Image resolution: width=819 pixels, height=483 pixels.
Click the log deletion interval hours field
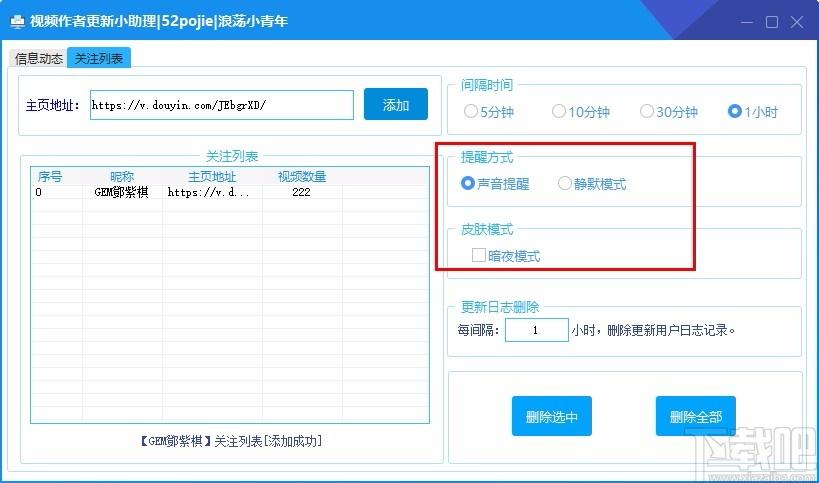coord(536,330)
